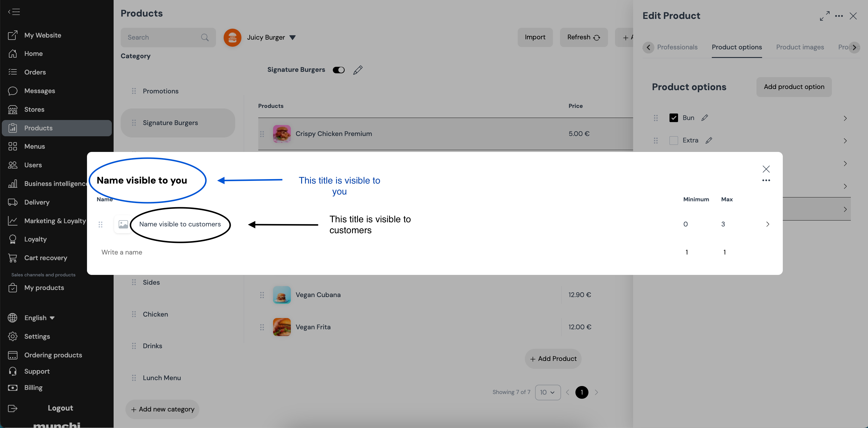Viewport: 868px width, 428px height.
Task: Select the Product options tab
Action: coord(736,47)
